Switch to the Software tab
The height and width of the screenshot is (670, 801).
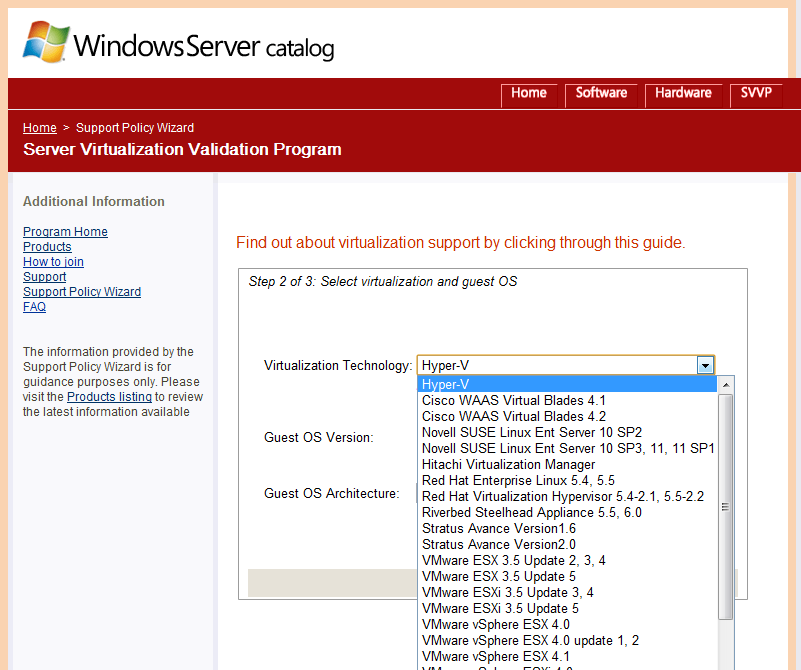[601, 93]
